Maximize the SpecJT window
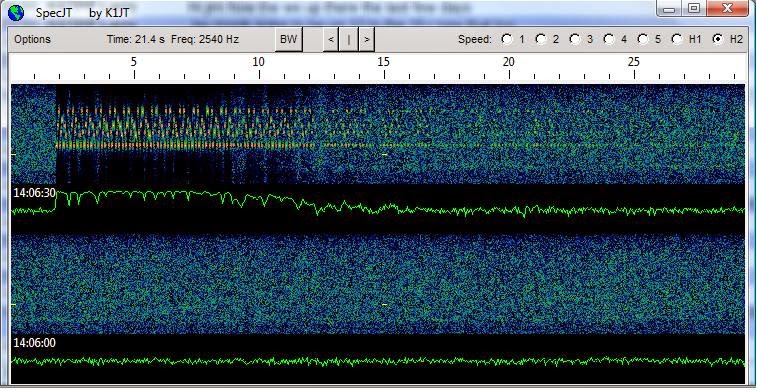757x391 pixels. 694,9
